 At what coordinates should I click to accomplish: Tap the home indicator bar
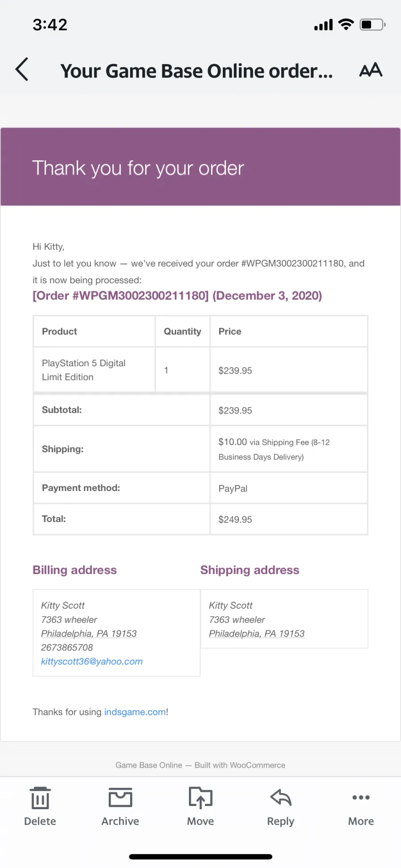tap(200, 856)
